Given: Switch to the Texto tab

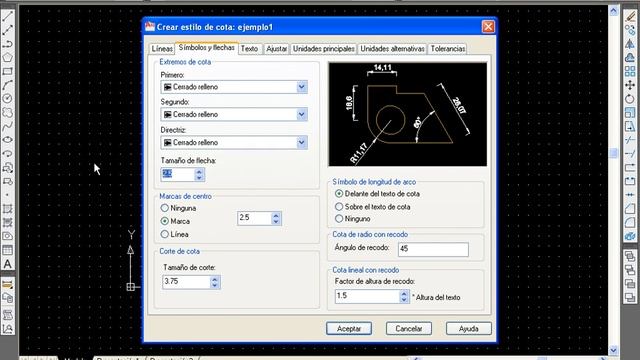Looking at the screenshot, I should [x=249, y=49].
